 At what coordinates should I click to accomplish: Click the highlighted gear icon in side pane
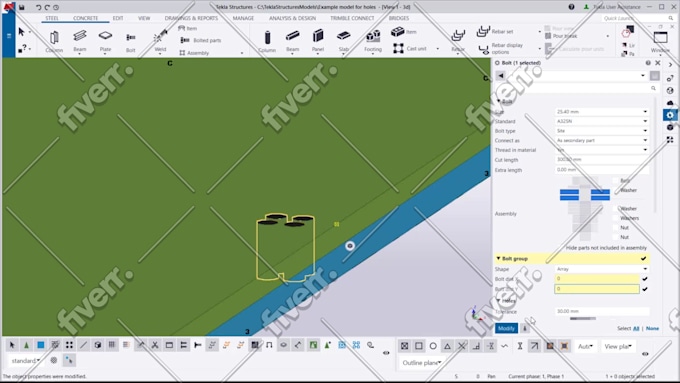pos(670,115)
